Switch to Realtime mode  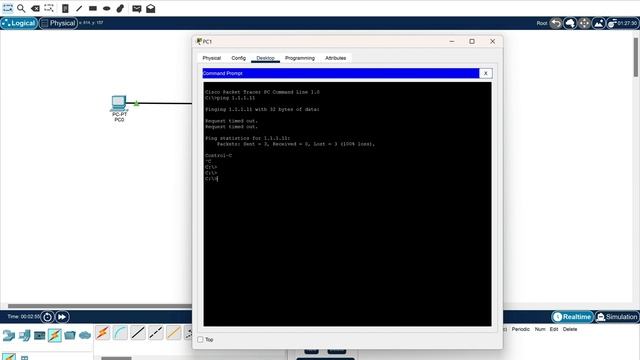(572, 317)
